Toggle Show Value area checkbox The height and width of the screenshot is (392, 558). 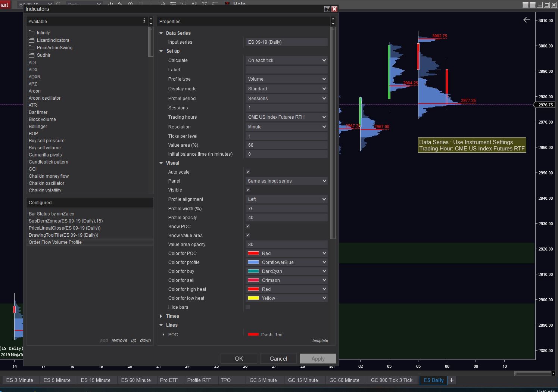[x=248, y=236]
